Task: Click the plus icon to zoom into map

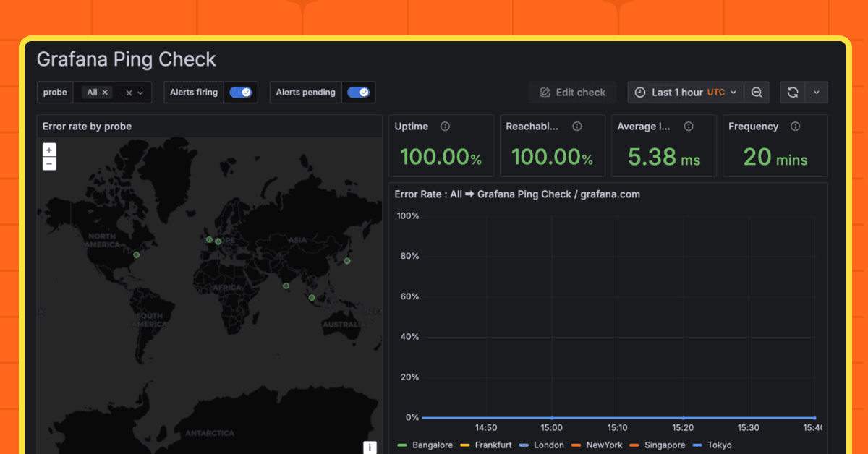Action: 49,150
